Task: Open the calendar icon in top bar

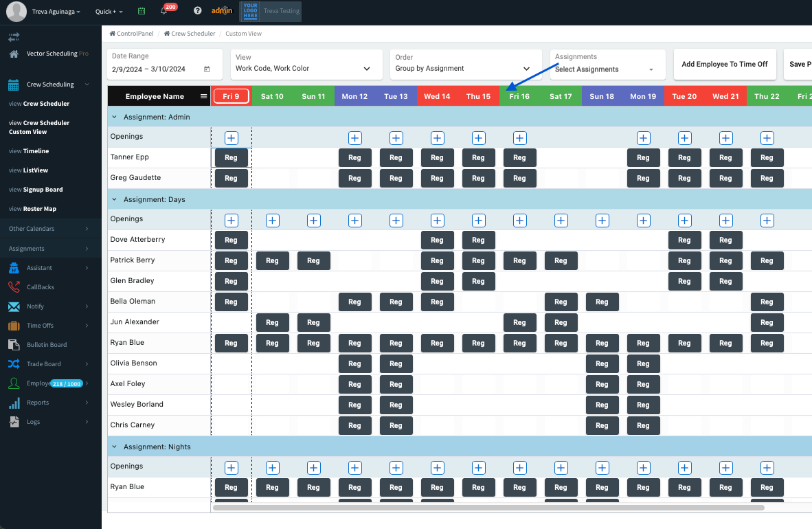Action: tap(142, 11)
